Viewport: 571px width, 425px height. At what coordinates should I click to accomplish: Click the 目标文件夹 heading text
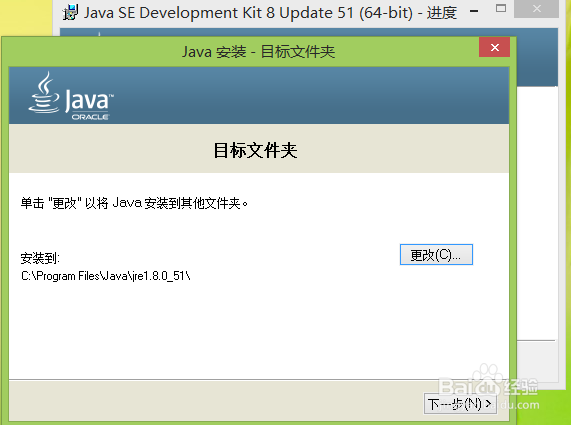(255, 150)
